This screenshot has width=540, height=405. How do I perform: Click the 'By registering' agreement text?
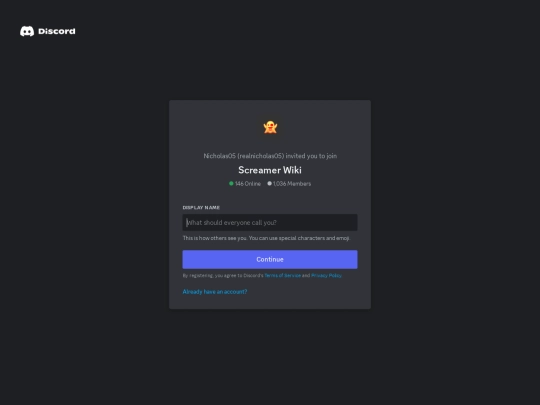click(223, 276)
